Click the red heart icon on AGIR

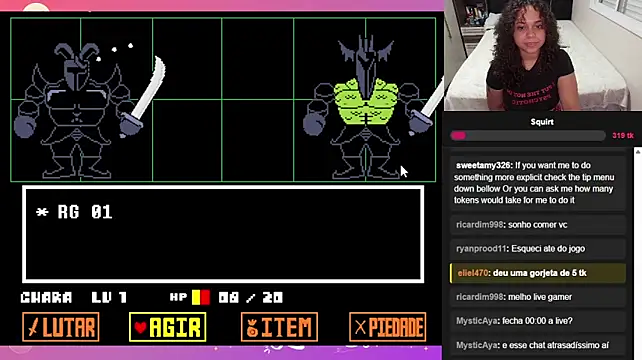(140, 327)
